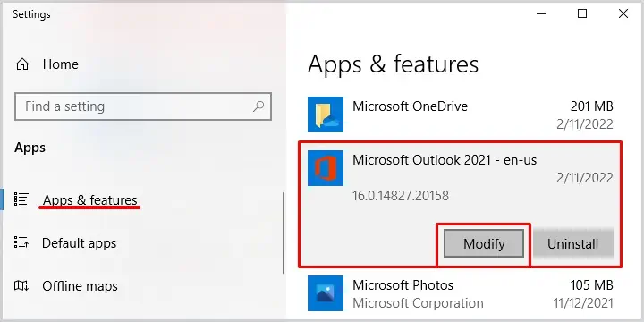Click Microsoft Corporation publisher text
The width and height of the screenshot is (644, 322).
coord(418,303)
